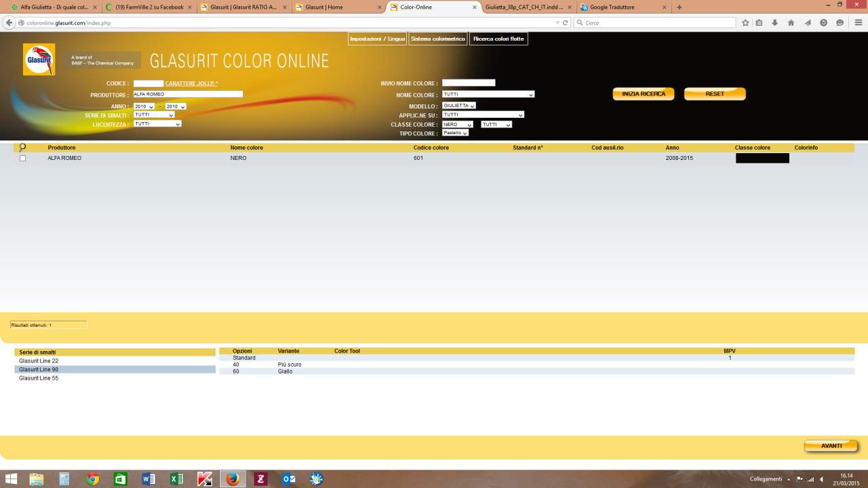Screen dimensions: 868x488
Task: Click the Glasurit parrot logo
Action: (x=39, y=60)
